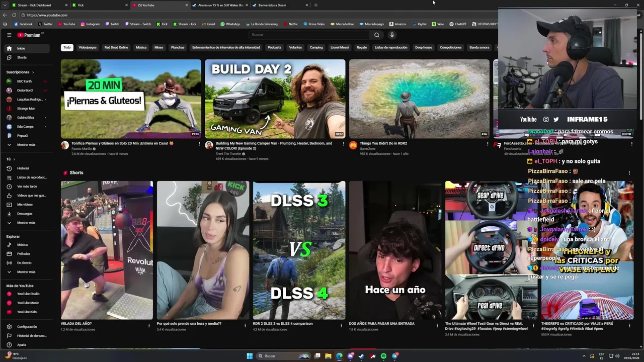Open YouTube Studio in sidebar
The image size is (644, 362).
coord(28,294)
